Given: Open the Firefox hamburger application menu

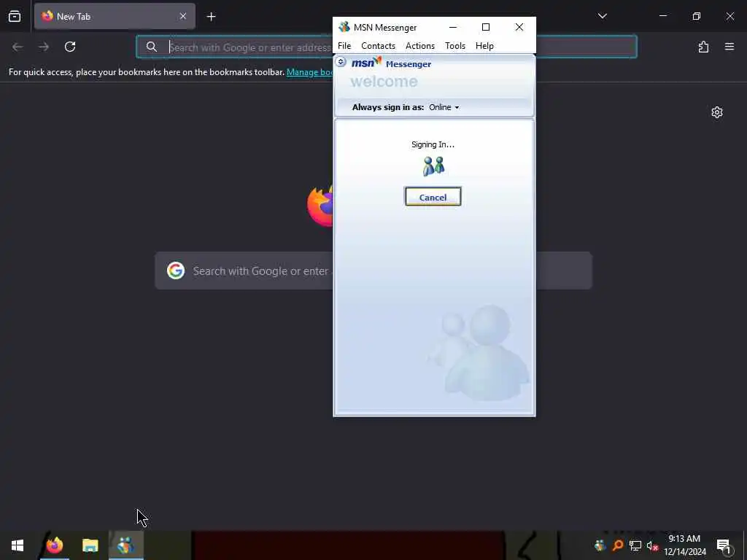Looking at the screenshot, I should point(729,47).
